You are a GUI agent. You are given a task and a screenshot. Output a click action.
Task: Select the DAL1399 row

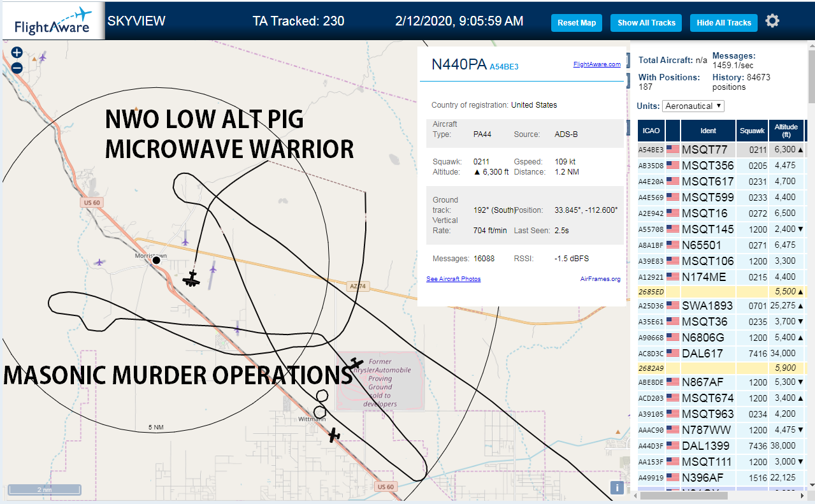(723, 446)
